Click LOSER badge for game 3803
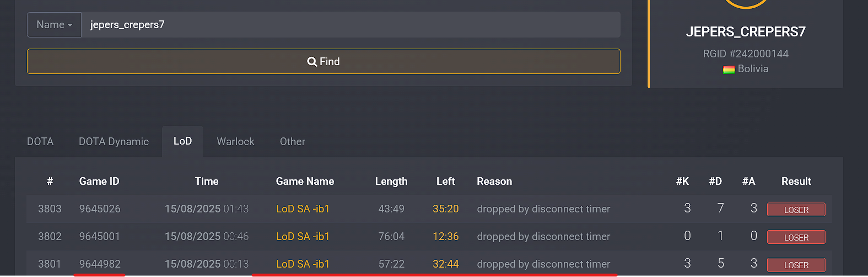Screen dimensions: 868x277 [796, 210]
